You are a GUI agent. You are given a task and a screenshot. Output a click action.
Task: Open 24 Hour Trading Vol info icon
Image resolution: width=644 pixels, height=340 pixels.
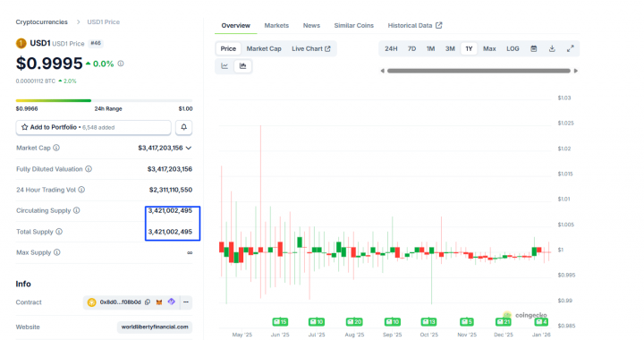pyautogui.click(x=81, y=190)
